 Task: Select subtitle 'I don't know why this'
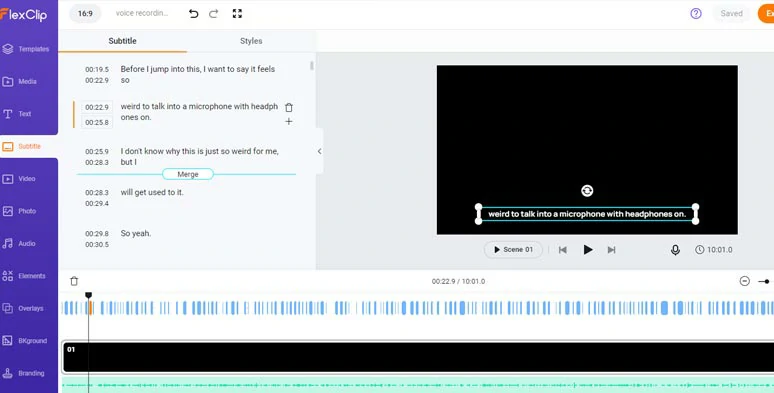click(199, 157)
